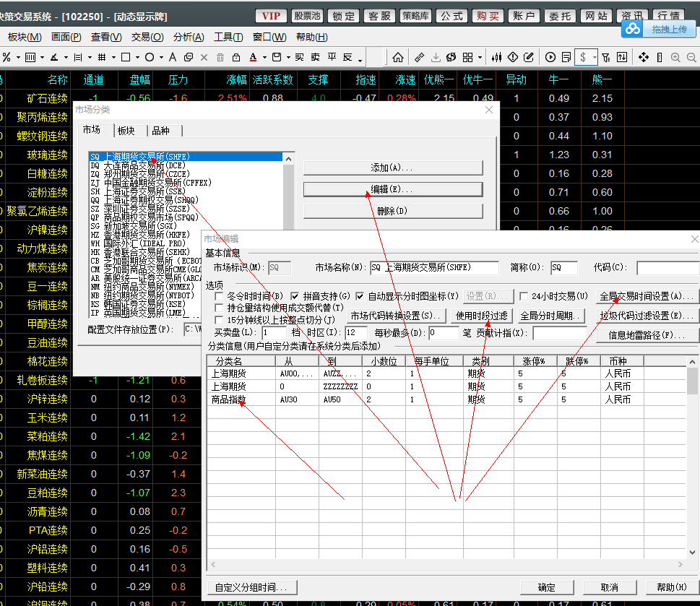
Task: Open the 分析(A) menu
Action: (x=189, y=37)
